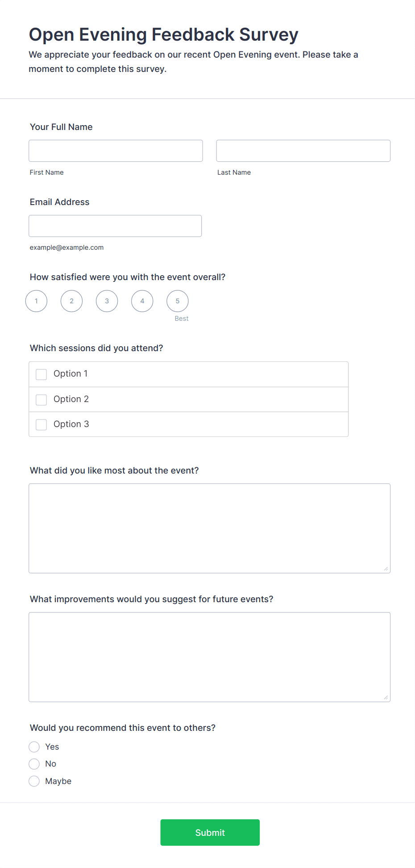
Task: Grab the resize handle of 'liked most' box
Action: [x=386, y=569]
